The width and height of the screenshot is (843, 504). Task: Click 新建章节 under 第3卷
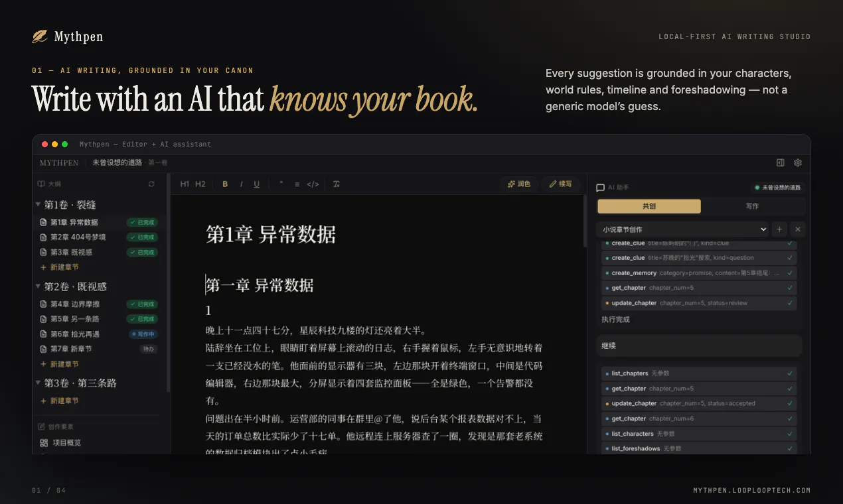[60, 401]
